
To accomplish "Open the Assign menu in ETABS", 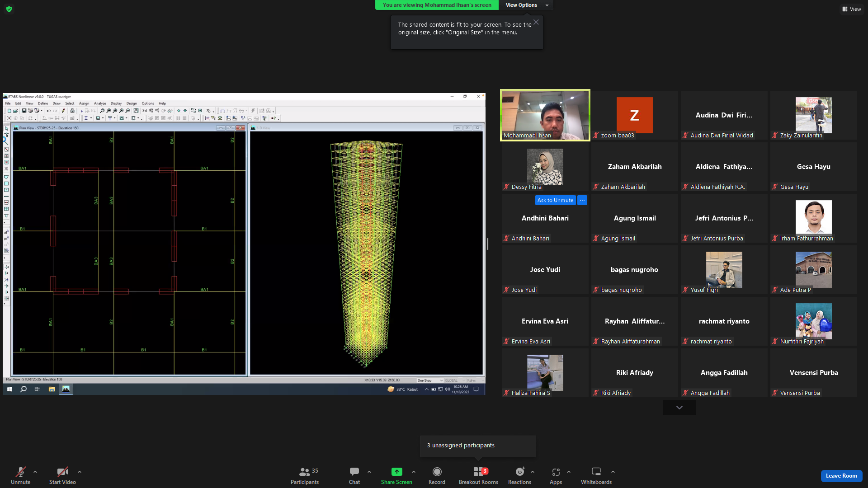I will (x=84, y=103).
